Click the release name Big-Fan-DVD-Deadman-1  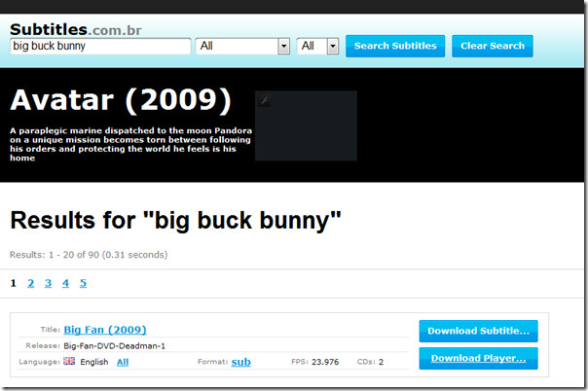114,345
